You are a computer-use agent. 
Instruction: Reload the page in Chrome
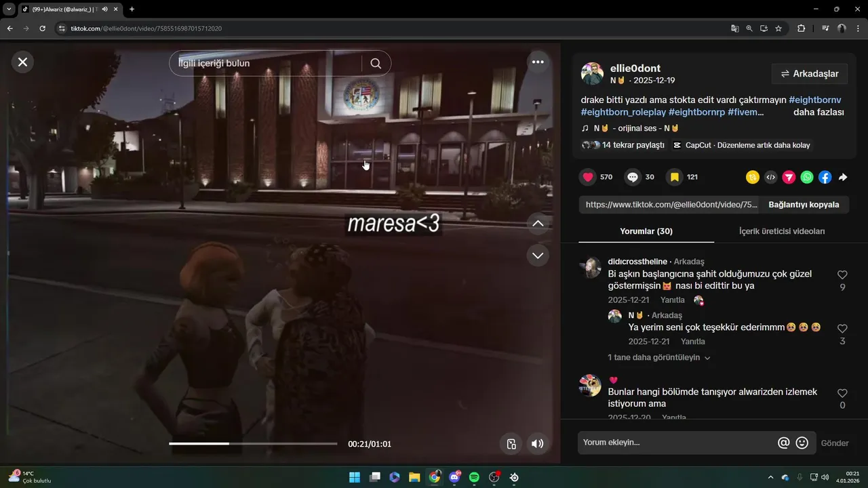point(42,28)
